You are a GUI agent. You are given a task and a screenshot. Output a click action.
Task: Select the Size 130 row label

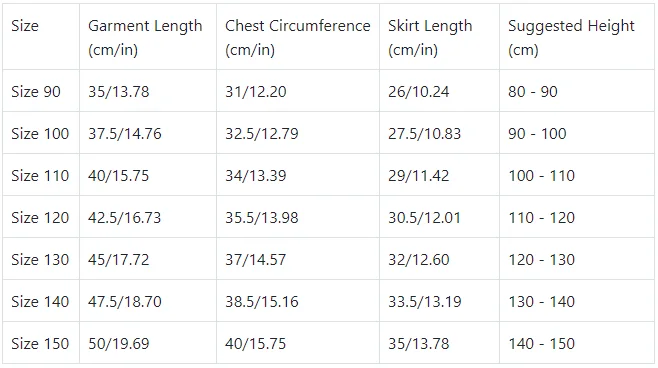point(41,259)
